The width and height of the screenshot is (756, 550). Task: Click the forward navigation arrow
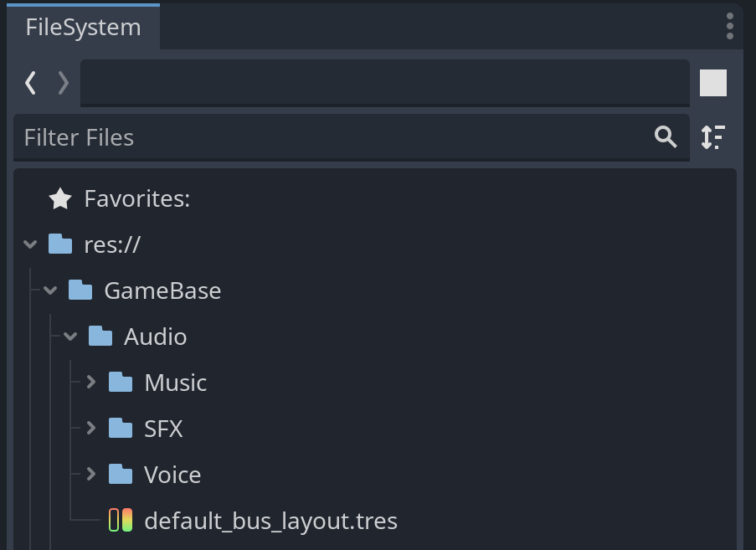(63, 82)
